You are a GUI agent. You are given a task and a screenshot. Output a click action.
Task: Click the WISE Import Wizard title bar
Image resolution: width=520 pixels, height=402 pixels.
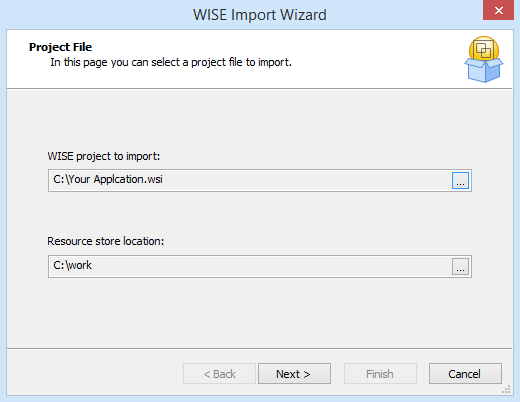pos(260,15)
